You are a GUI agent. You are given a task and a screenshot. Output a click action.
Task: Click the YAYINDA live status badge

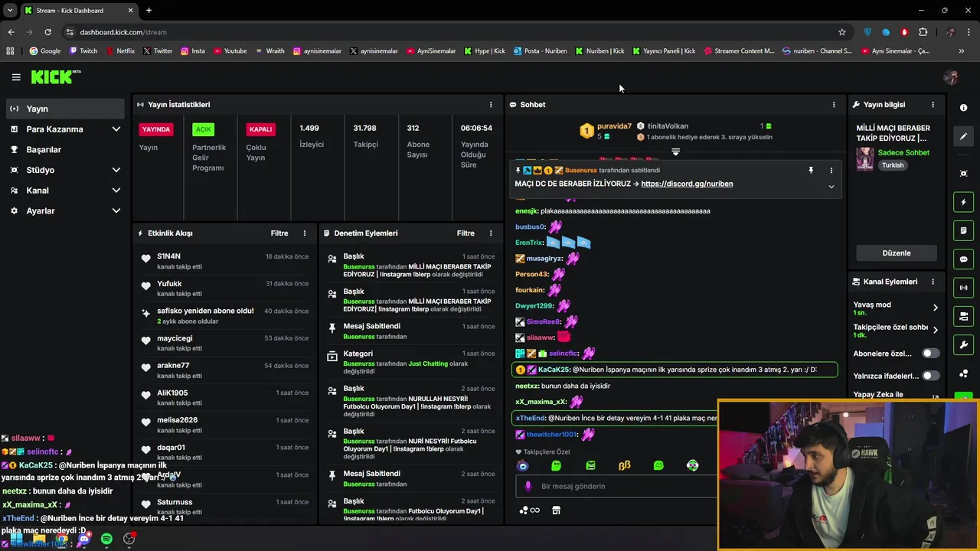156,129
